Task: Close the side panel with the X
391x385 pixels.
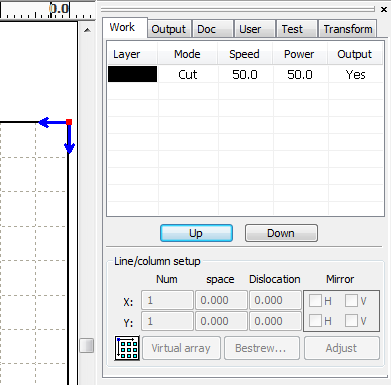Action: 384,9
